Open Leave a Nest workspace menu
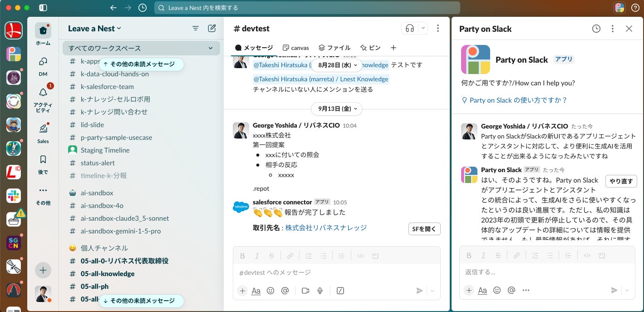This screenshot has height=312, width=644. (x=94, y=28)
